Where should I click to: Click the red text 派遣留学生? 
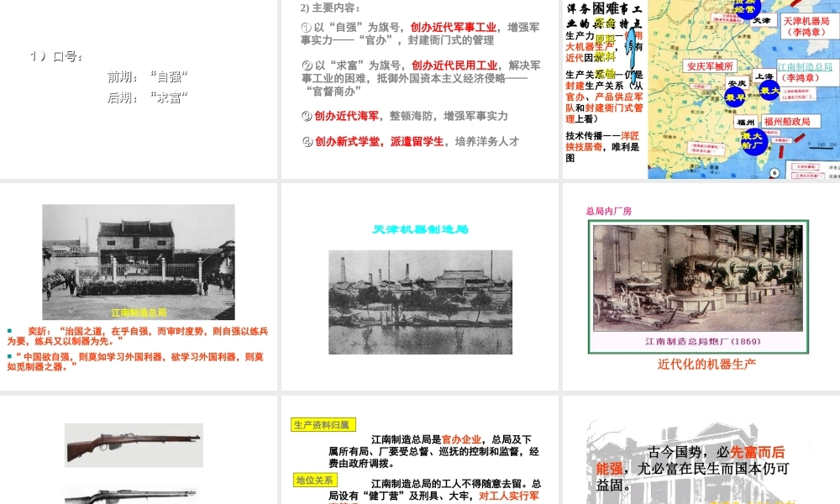[x=417, y=141]
